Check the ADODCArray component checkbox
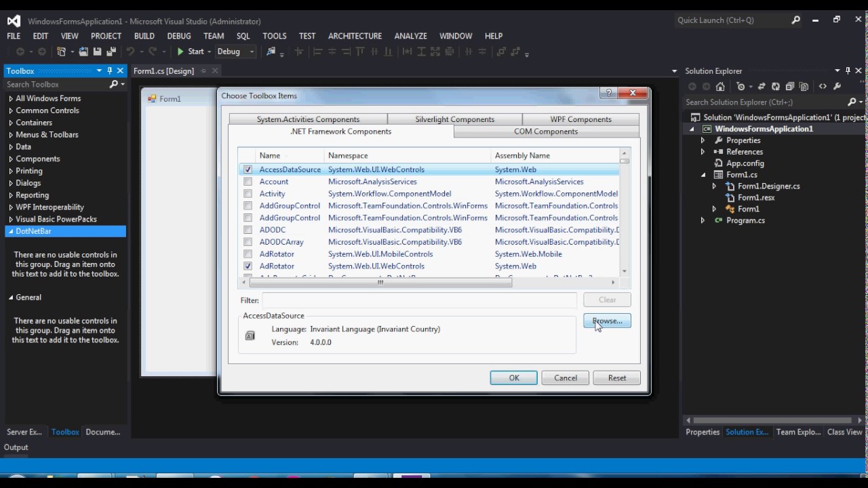868x488 pixels. tap(248, 242)
